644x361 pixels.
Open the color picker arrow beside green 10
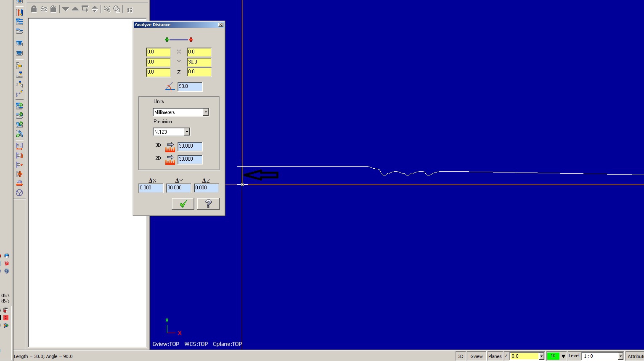(x=563, y=356)
